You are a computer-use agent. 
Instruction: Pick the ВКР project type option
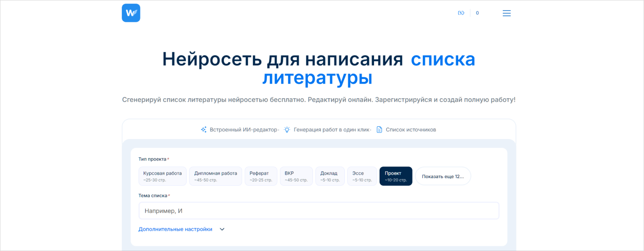click(x=296, y=176)
